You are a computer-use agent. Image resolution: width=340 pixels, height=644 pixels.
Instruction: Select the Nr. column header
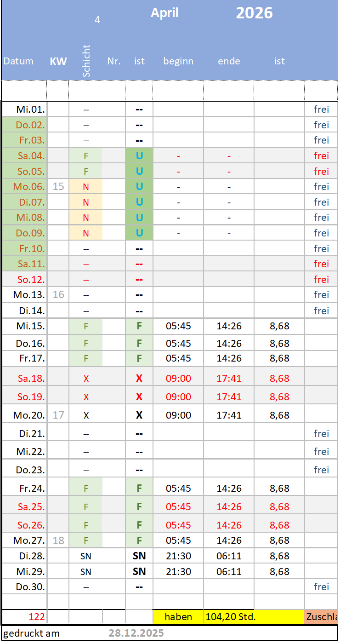(x=114, y=61)
